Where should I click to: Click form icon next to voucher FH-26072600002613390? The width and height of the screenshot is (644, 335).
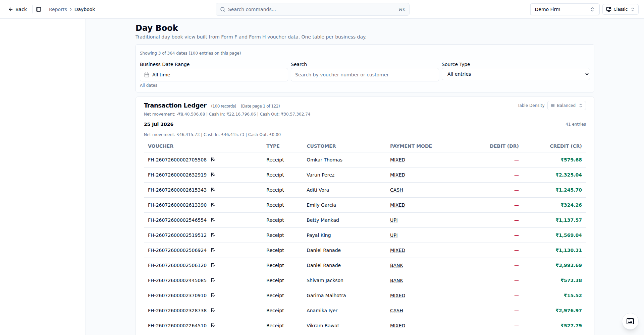tap(213, 205)
